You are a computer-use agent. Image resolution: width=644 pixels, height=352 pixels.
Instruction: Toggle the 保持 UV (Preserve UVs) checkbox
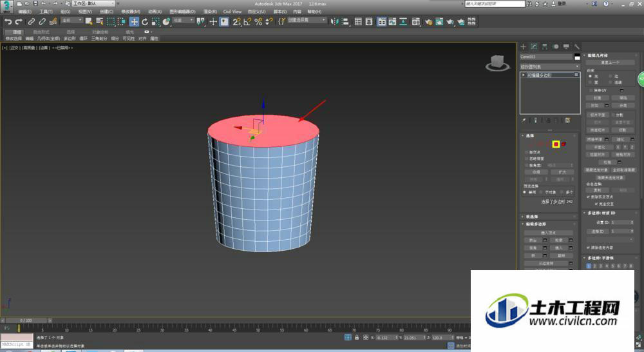coord(591,90)
